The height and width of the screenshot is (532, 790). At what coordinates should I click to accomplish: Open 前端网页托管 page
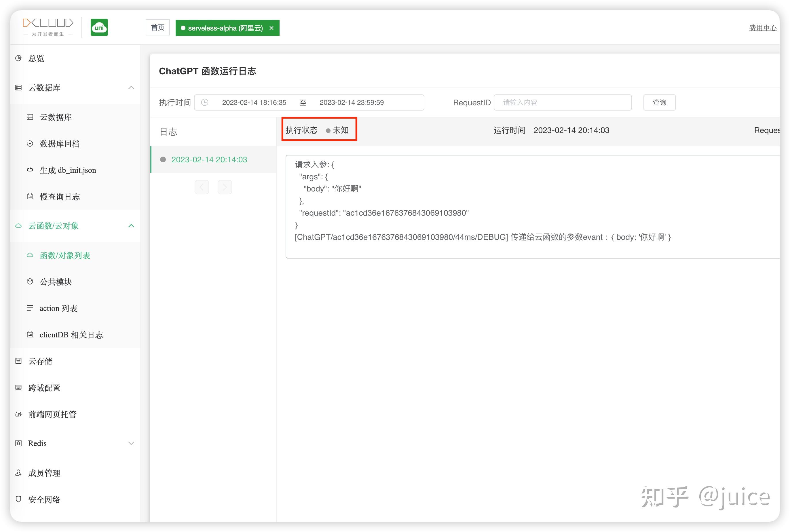point(75,414)
